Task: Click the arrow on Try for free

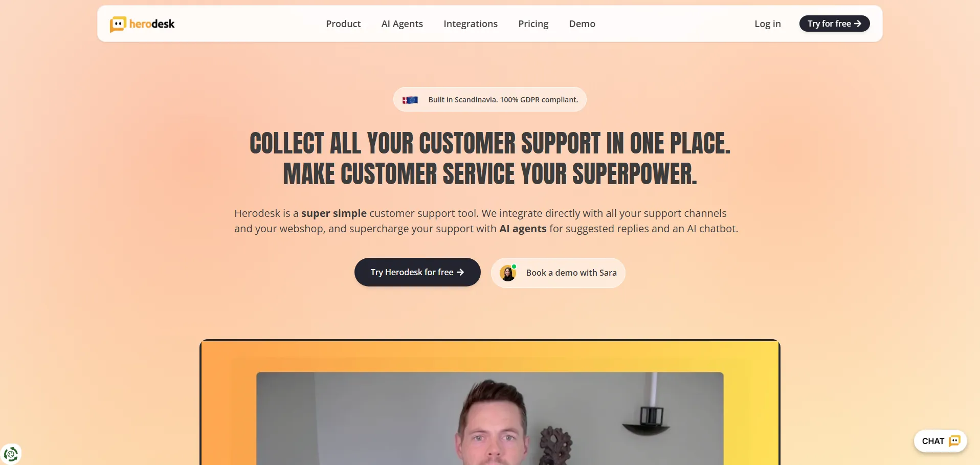Action: 858,24
